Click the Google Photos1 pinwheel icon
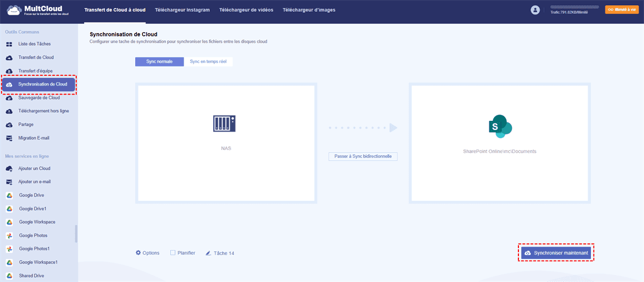This screenshot has height=282, width=644. coord(9,249)
